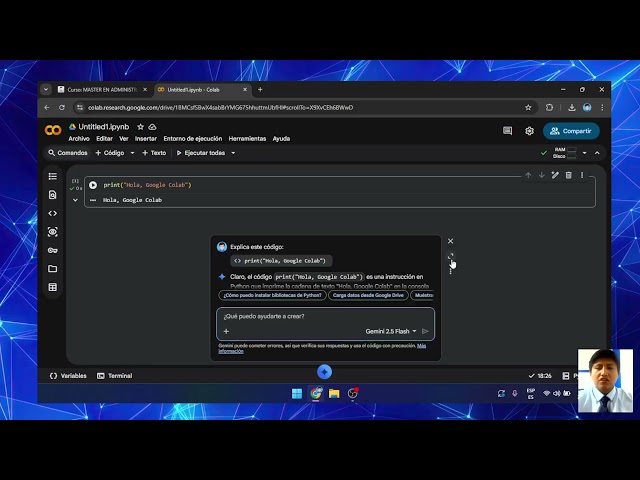Open the Windows Start button
Image resolution: width=640 pixels, height=480 pixels.
297,393
